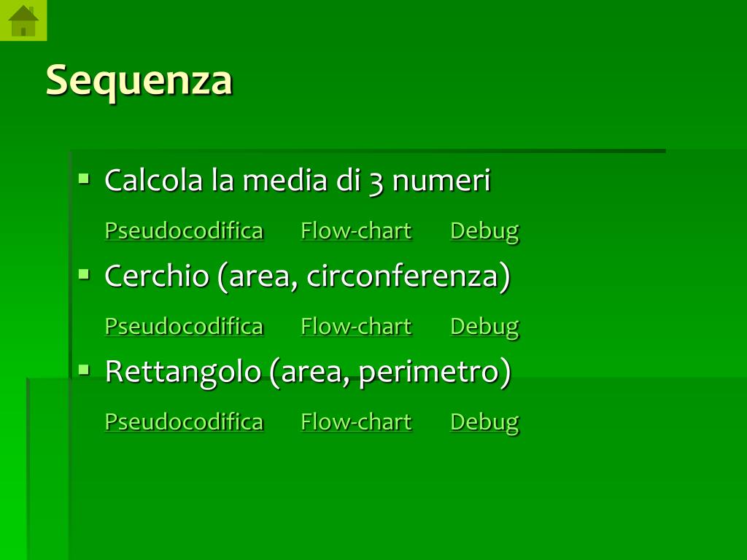Screen dimensions: 747x560
Task: Open Pseudocodifica link under Cerchio
Action: coord(184,327)
